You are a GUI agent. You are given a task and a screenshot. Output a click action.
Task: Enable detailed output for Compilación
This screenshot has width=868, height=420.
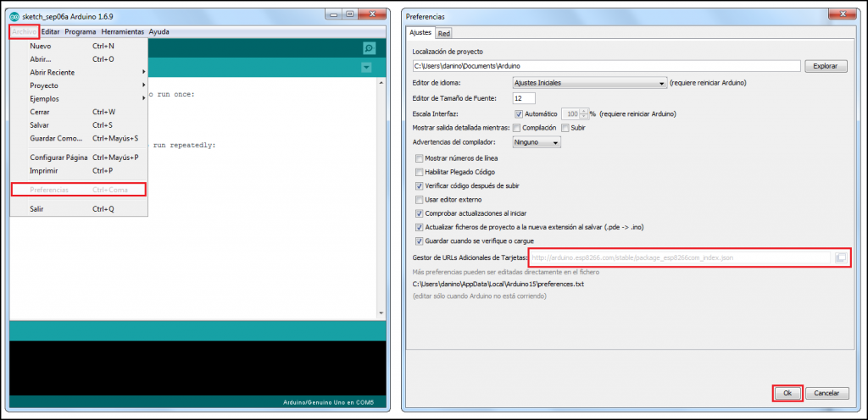pyautogui.click(x=516, y=128)
